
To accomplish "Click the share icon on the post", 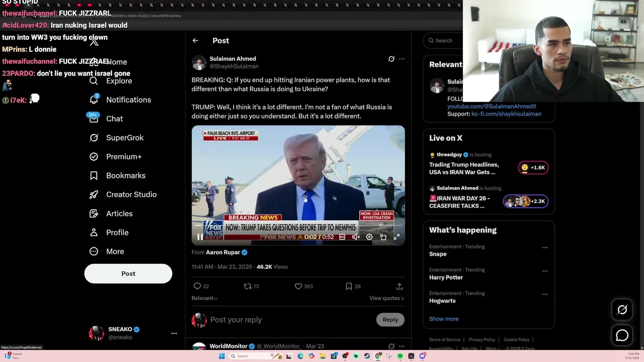I will [399, 286].
